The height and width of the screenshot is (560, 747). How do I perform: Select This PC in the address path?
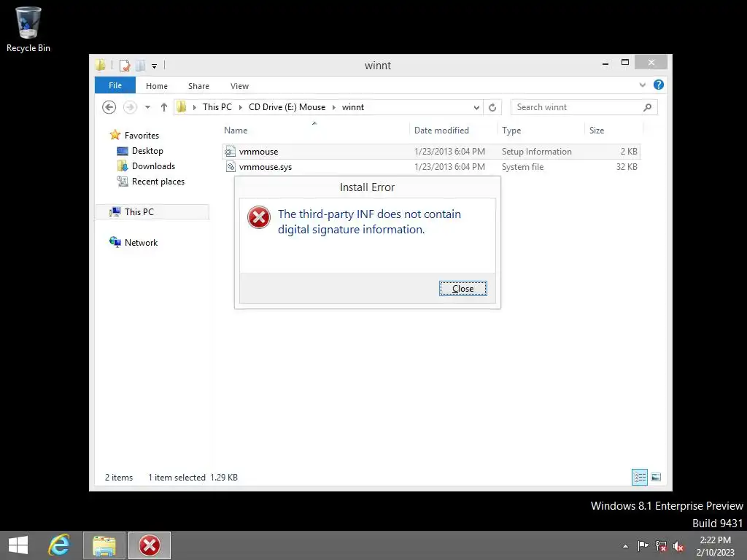[x=217, y=107]
